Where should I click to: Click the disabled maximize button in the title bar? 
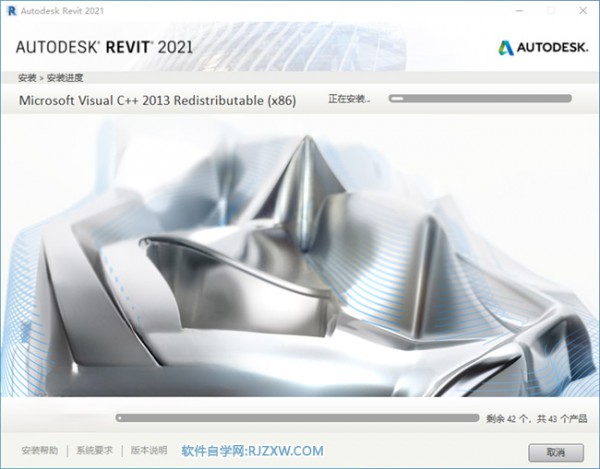pyautogui.click(x=551, y=11)
